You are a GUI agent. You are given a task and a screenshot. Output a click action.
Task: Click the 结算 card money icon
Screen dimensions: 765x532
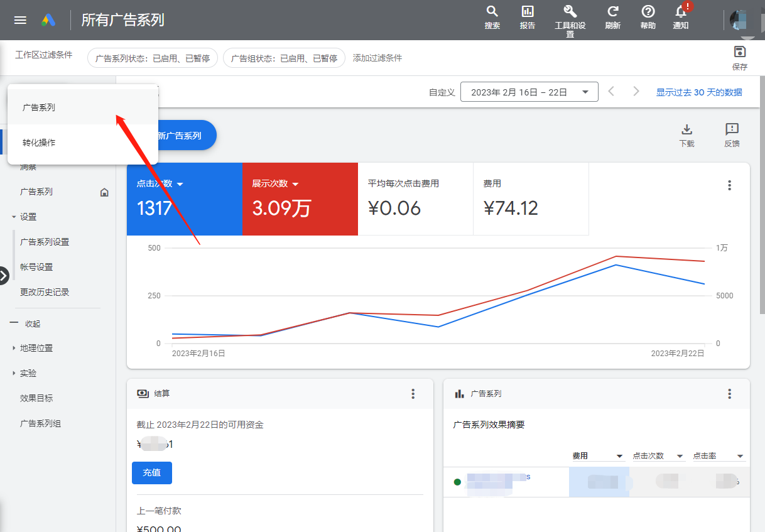click(x=143, y=394)
